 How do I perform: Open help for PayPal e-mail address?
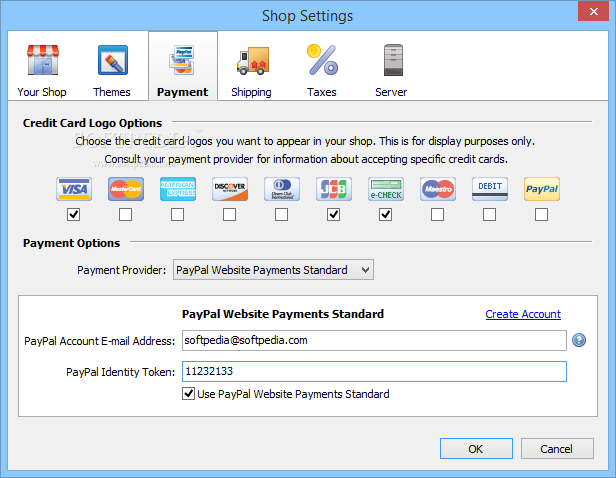(579, 340)
